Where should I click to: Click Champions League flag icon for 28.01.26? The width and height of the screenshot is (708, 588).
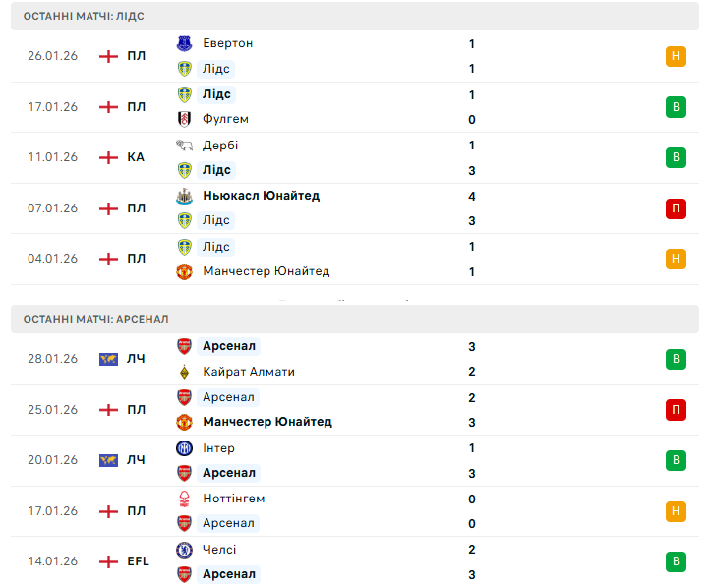108,359
